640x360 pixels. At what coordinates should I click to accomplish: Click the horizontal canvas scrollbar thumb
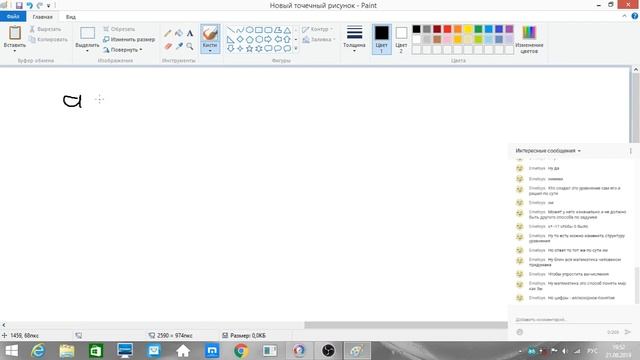(406, 325)
